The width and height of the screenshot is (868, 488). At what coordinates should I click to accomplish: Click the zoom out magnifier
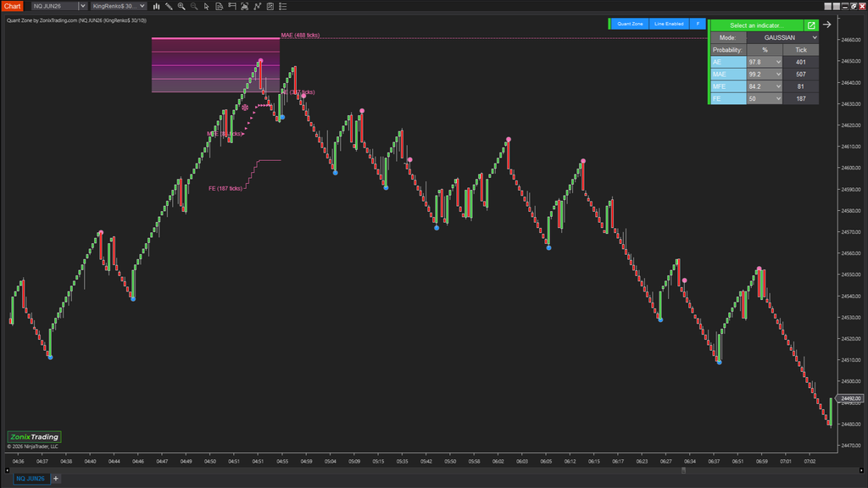[194, 6]
